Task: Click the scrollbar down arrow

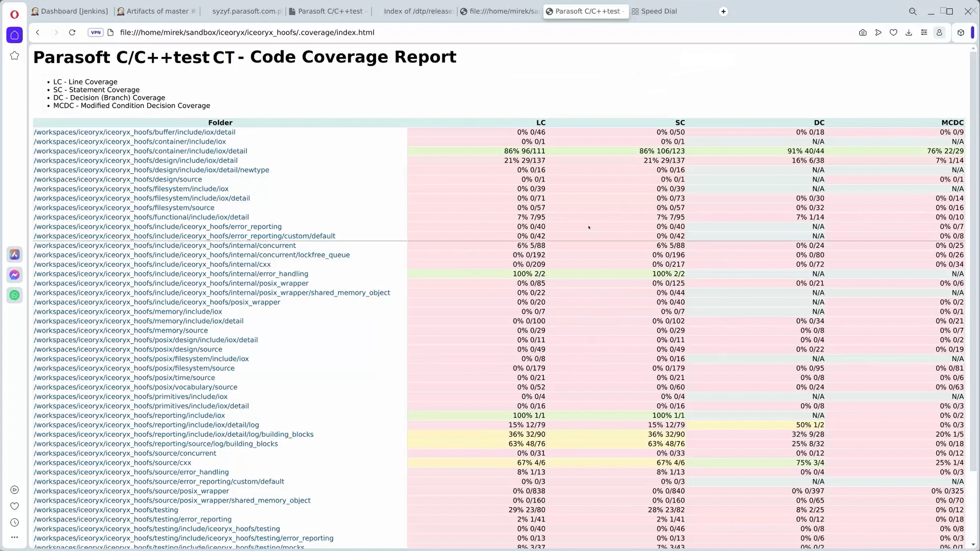Action: [973, 545]
